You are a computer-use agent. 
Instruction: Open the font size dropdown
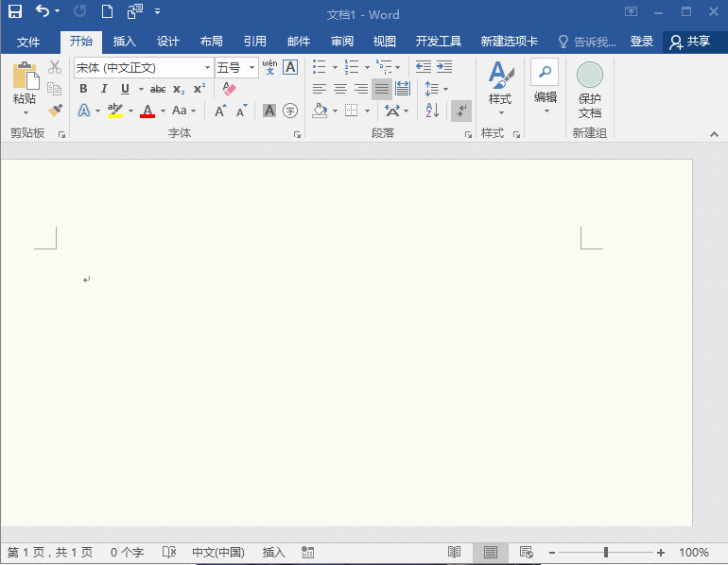pos(251,68)
